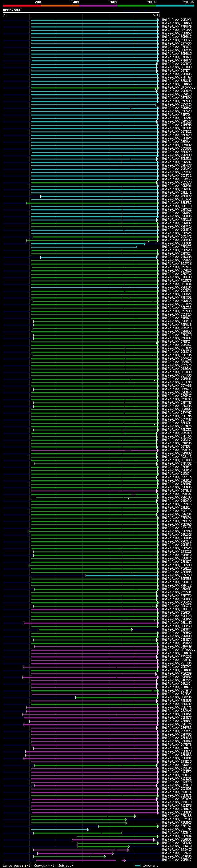Open the UniRef100_Q4R0I0 entry
Image resolution: width=197 pixels, height=868 pixels.
177,501
